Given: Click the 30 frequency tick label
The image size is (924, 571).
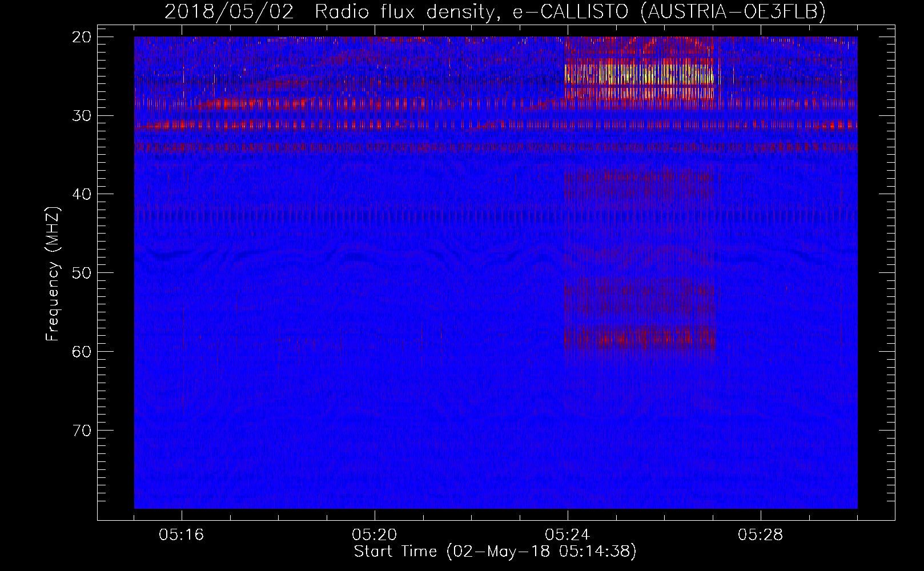Looking at the screenshot, I should [x=82, y=116].
